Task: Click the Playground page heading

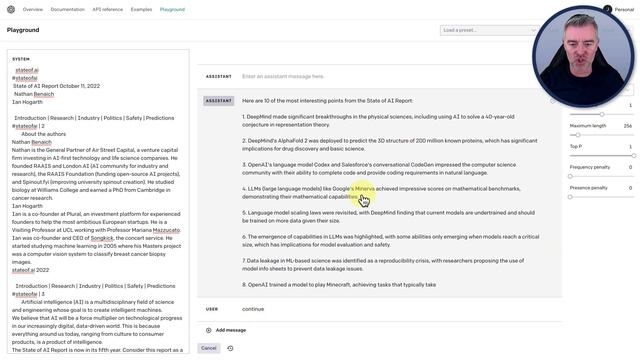Action: (x=23, y=30)
